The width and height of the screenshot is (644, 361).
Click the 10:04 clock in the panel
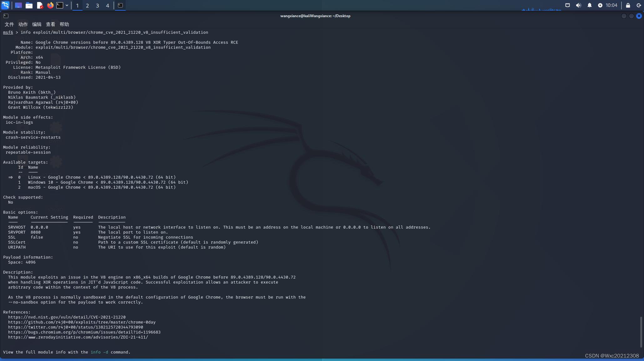click(x=611, y=5)
